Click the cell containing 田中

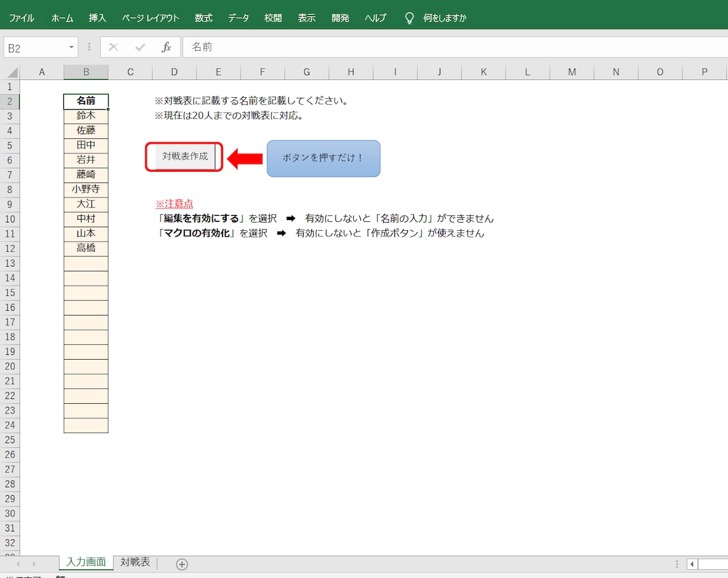[86, 145]
